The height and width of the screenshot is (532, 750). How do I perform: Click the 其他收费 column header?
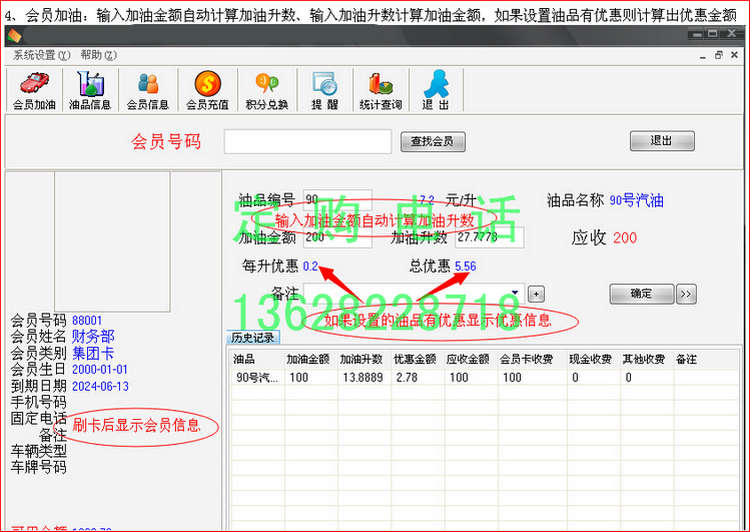point(647,359)
